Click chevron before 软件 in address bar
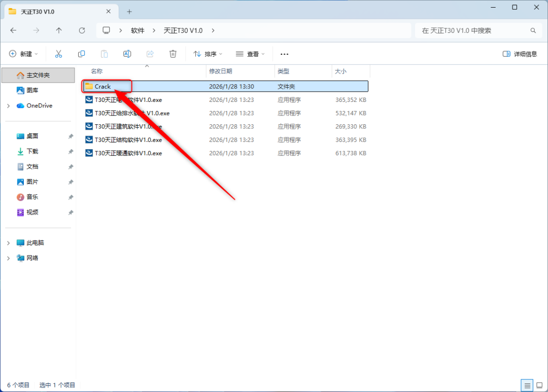The image size is (548, 392). pos(121,30)
